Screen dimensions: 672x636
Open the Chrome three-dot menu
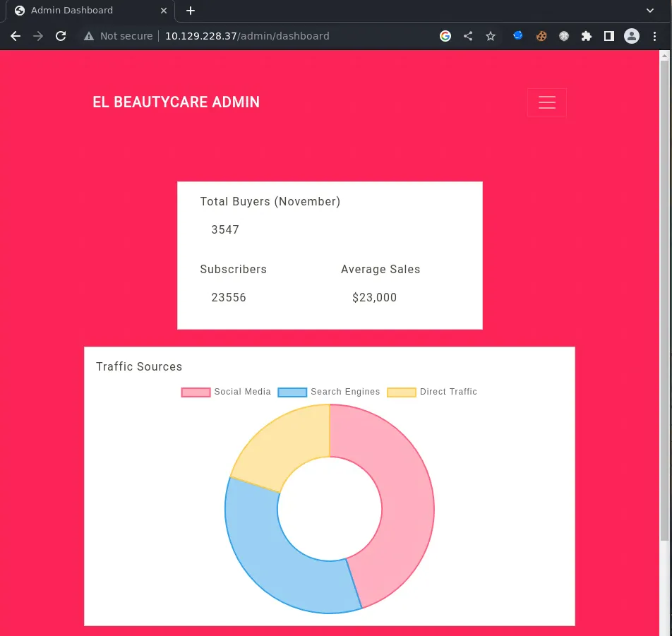click(654, 36)
